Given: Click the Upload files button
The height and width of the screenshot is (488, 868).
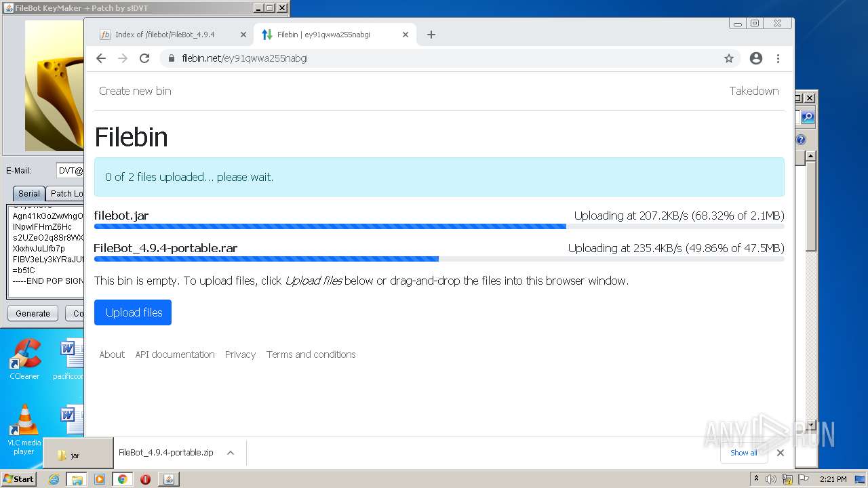Looking at the screenshot, I should (x=133, y=312).
